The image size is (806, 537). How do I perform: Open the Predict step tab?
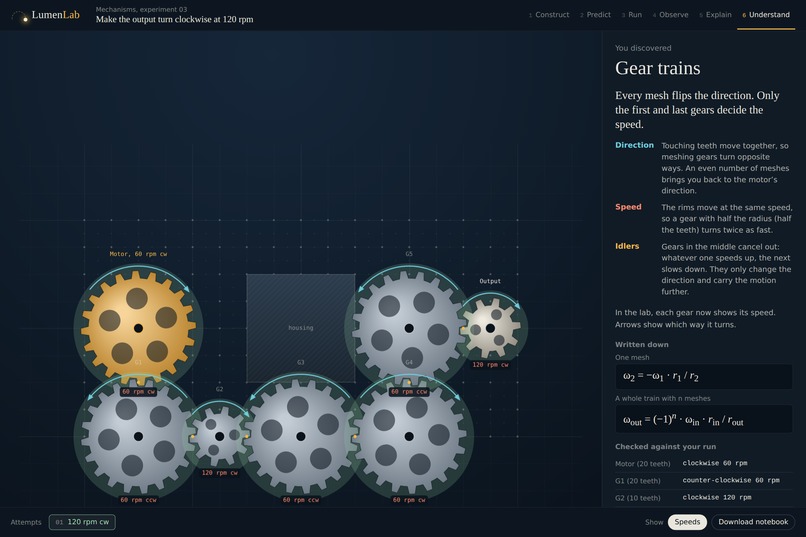596,15
